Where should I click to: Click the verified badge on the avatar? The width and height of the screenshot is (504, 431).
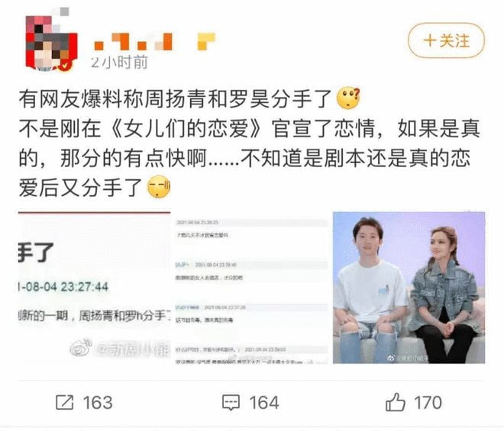point(66,66)
